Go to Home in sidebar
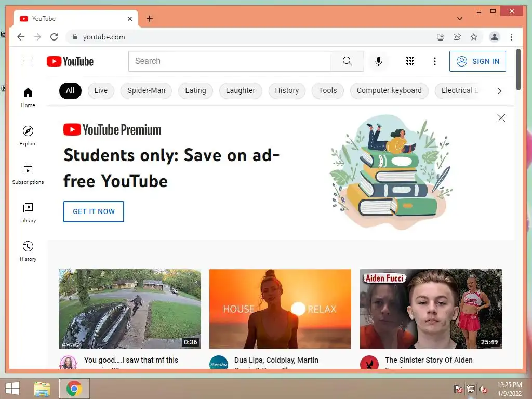 [x=28, y=98]
